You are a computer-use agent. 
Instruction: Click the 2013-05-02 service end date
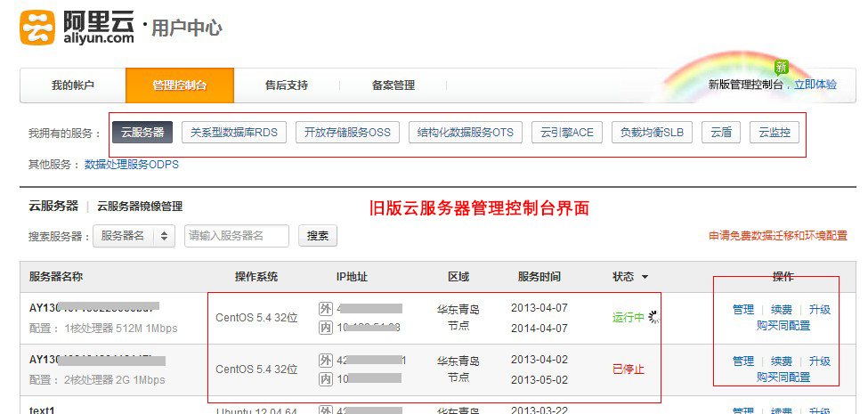tap(539, 380)
